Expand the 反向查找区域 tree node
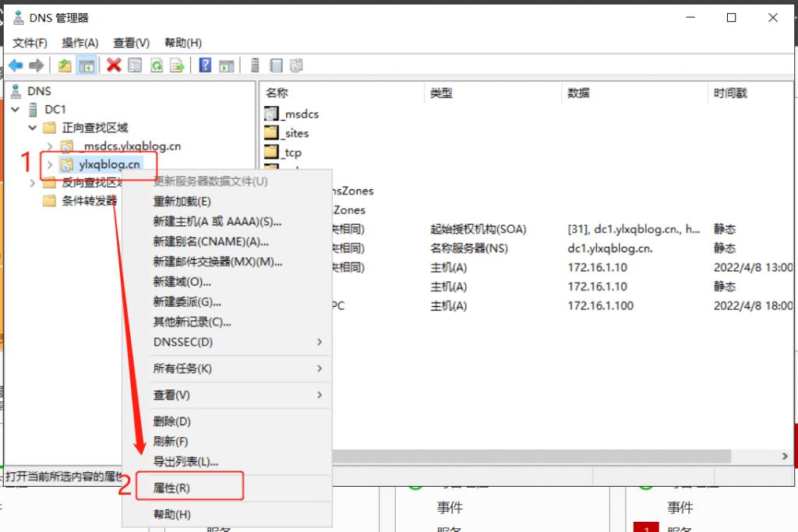Screen dimensions: 798x532 tap(31, 183)
